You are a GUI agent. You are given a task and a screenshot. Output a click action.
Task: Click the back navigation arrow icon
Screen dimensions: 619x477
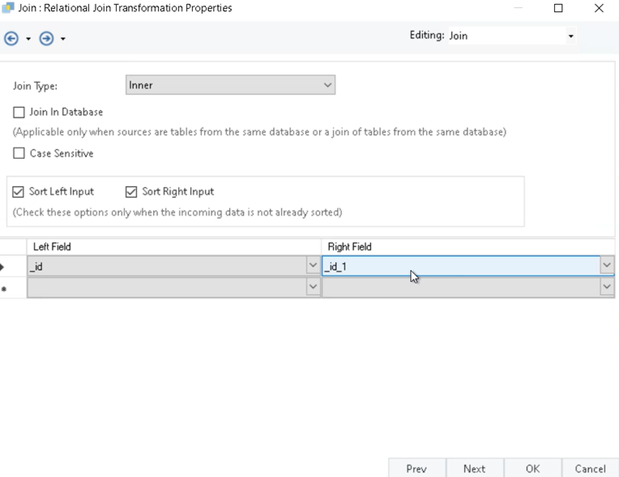[x=11, y=39]
